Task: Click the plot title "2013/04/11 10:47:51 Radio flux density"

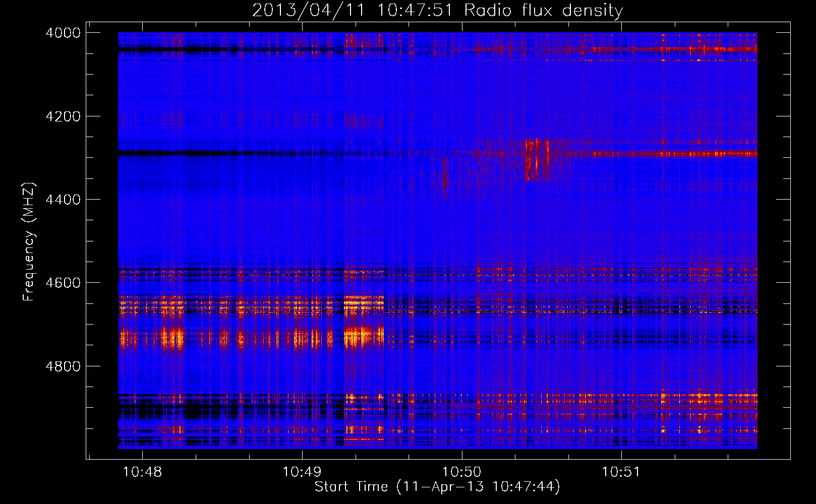Action: (437, 11)
